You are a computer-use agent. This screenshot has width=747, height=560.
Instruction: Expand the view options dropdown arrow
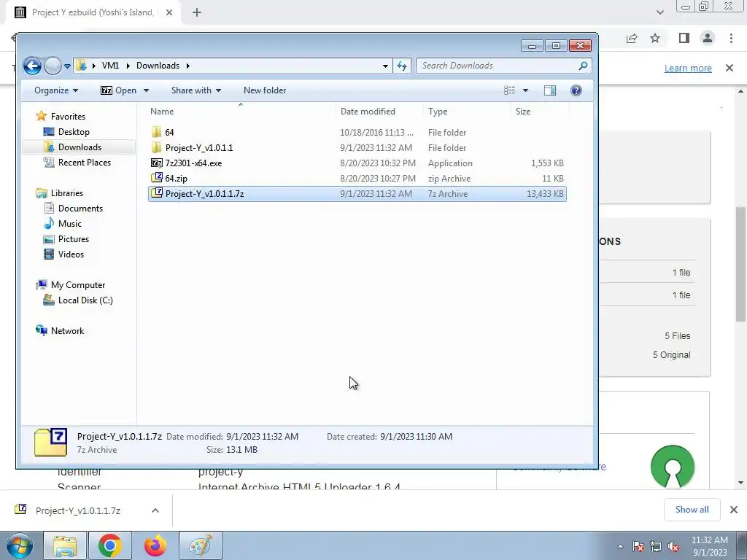click(525, 90)
